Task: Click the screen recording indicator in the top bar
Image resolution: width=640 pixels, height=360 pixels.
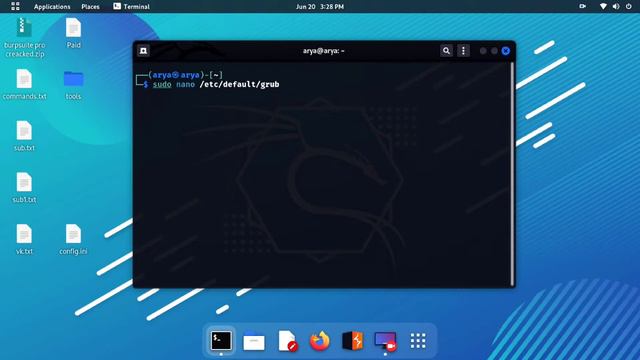Action: (582, 7)
